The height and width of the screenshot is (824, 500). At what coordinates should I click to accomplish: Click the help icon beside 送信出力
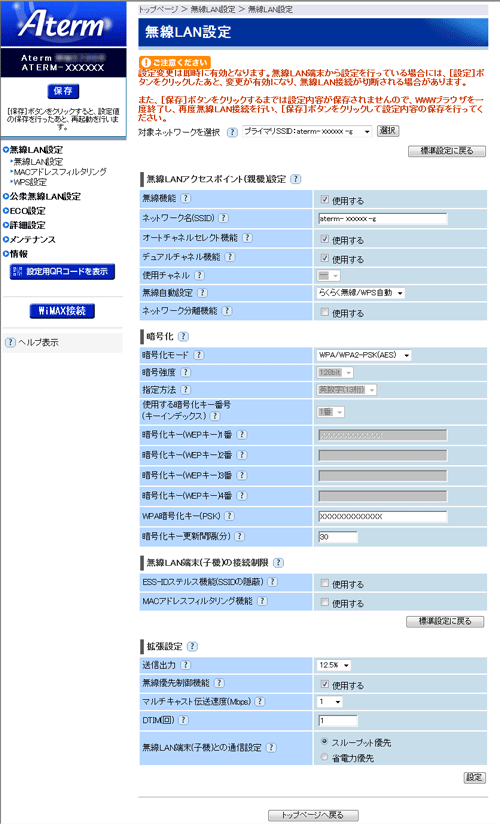186,665
